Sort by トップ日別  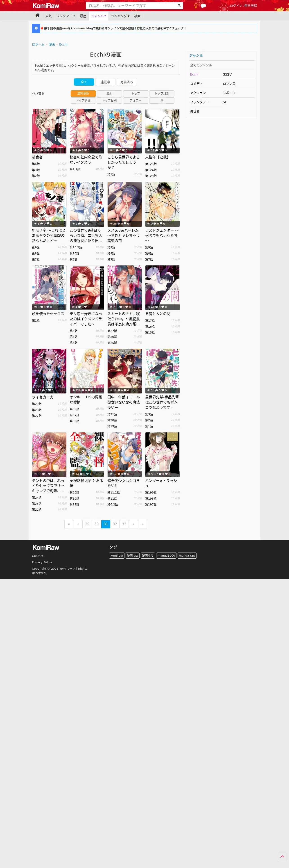tap(109, 101)
